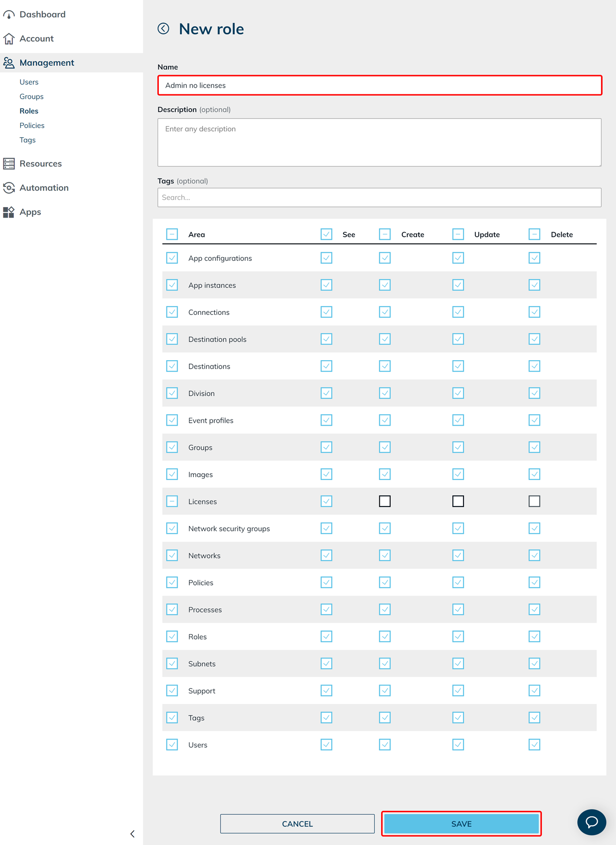Open the Tags search dropdown field

coord(379,197)
